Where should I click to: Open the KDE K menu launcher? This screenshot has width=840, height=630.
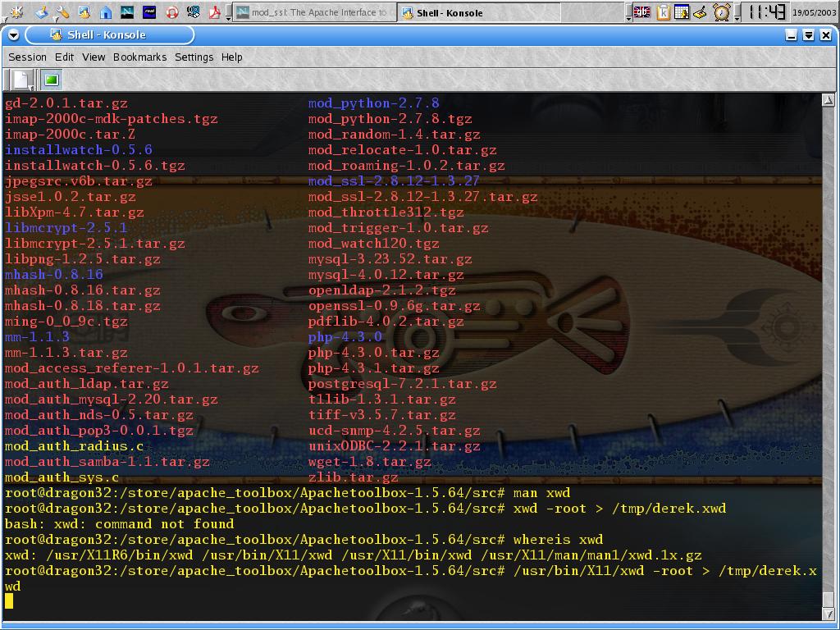click(x=16, y=11)
